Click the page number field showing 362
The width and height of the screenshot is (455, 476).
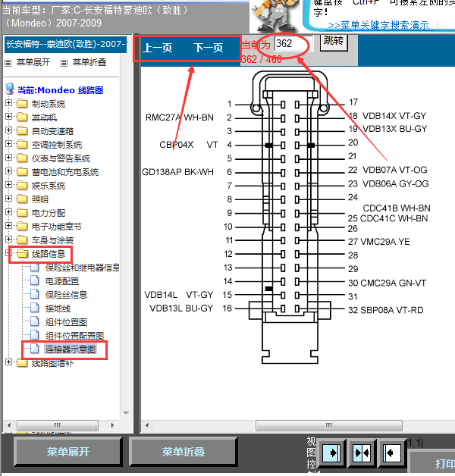click(x=293, y=44)
